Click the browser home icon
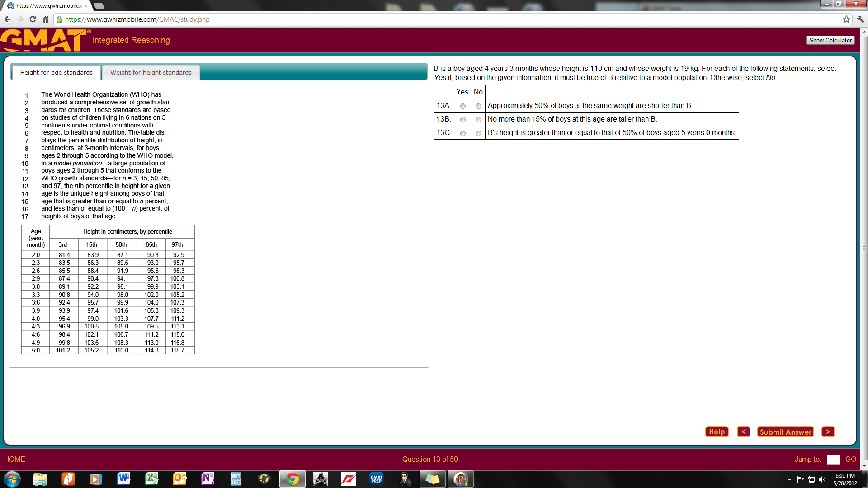The image size is (868, 488). pos(45,19)
